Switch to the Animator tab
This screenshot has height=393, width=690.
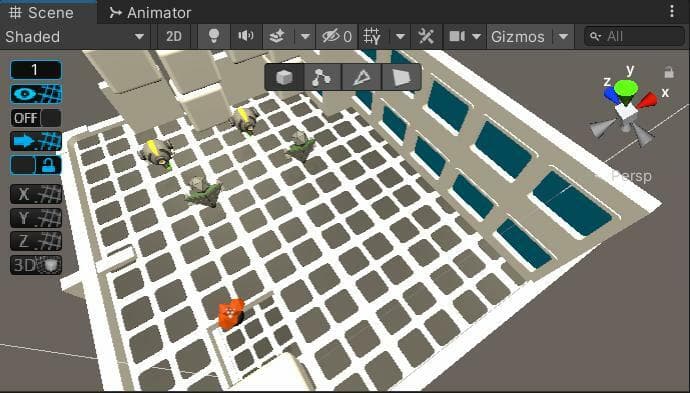point(150,13)
